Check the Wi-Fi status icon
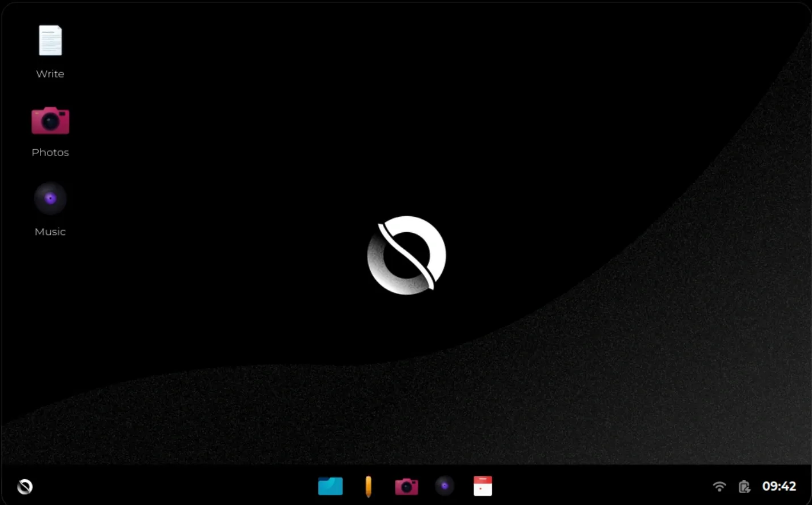The height and width of the screenshot is (505, 812). [719, 487]
